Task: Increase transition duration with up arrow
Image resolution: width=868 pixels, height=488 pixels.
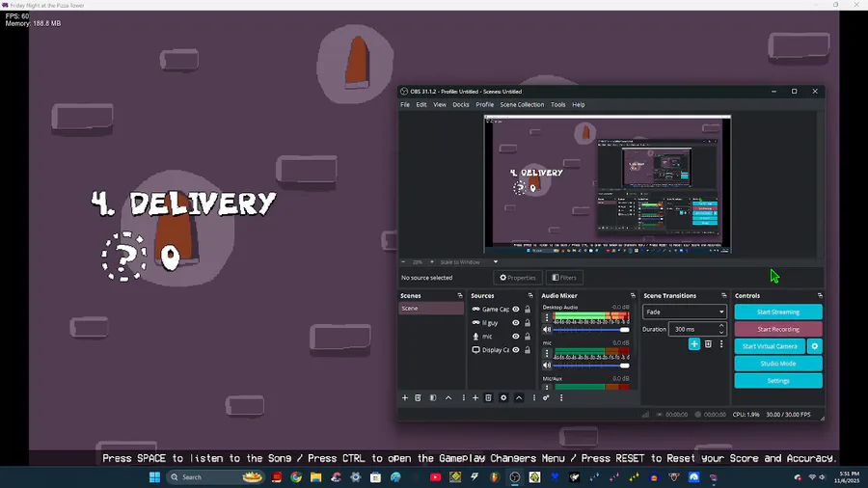Action: tap(721, 326)
